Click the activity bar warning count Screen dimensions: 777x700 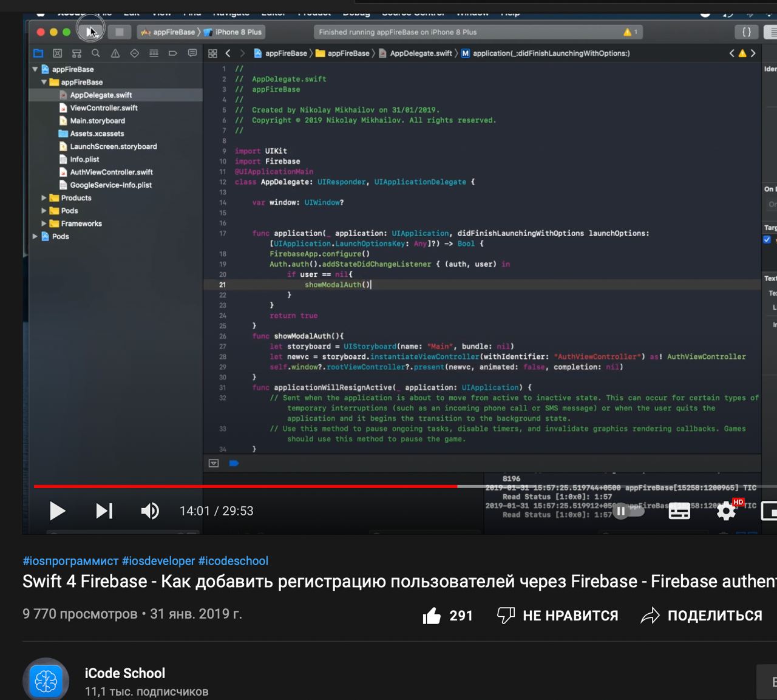click(x=631, y=32)
